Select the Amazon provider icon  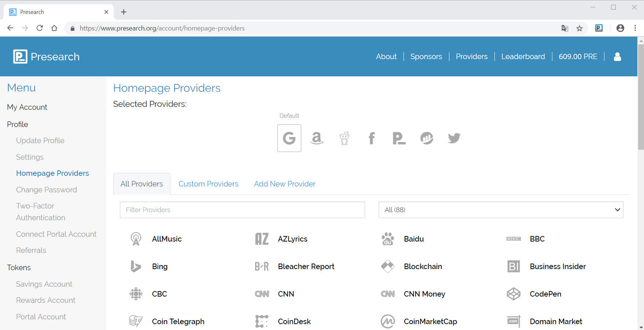coord(317,138)
